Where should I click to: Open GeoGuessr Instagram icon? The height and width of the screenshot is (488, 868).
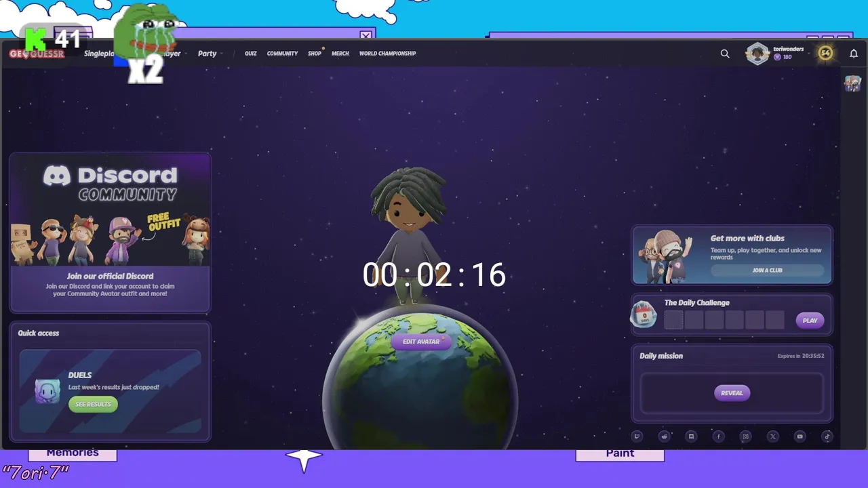[745, 436]
